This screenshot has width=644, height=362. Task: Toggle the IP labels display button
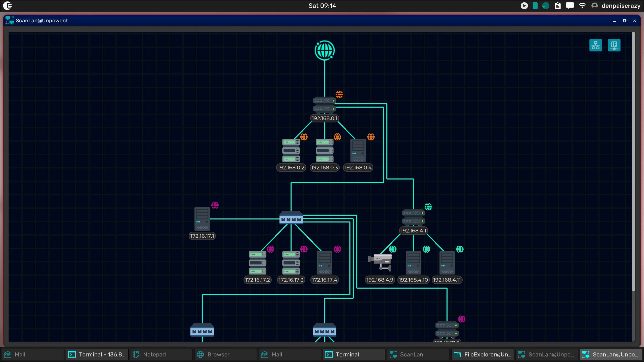614,45
